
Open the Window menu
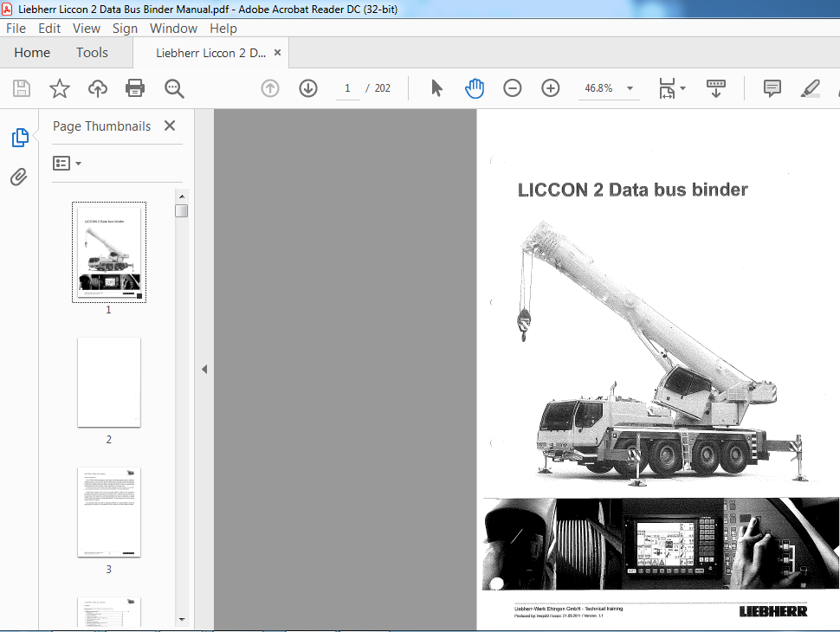[173, 29]
